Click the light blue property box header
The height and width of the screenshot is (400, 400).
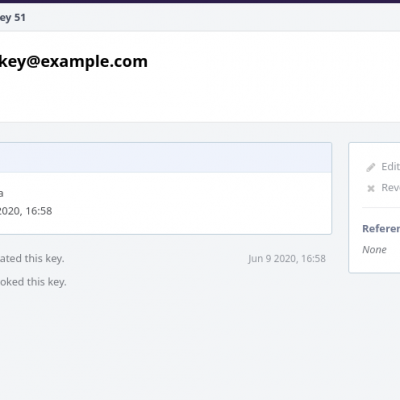coord(166,158)
